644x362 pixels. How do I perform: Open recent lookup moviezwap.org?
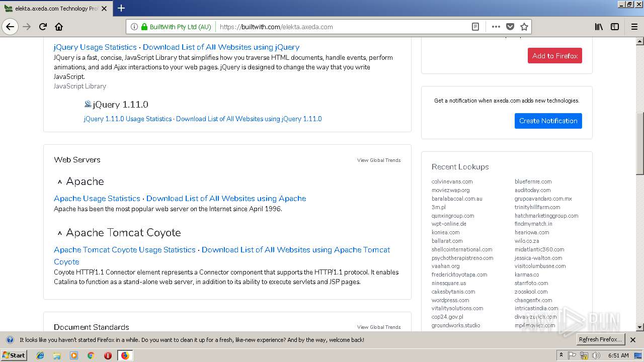coord(450,190)
